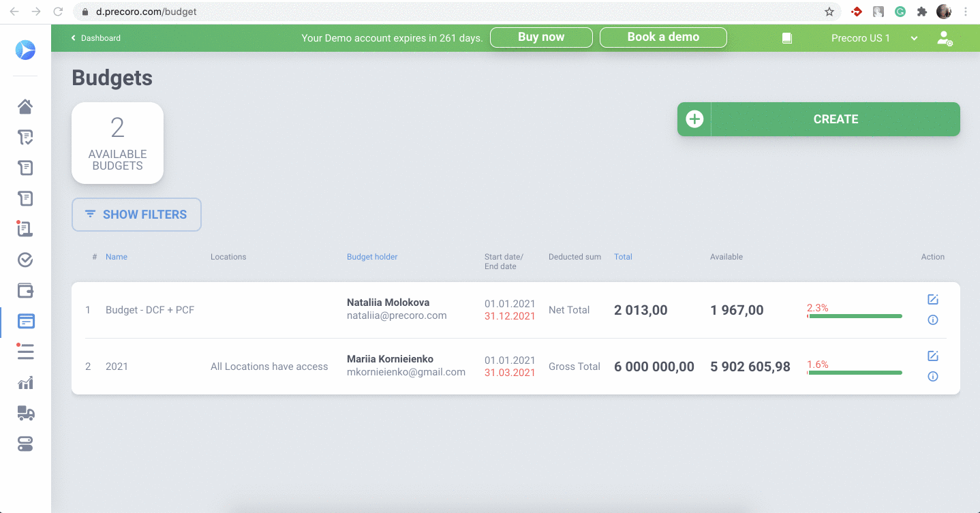This screenshot has width=980, height=513.
Task: Click the "All Locations have access" cell
Action: tap(269, 367)
